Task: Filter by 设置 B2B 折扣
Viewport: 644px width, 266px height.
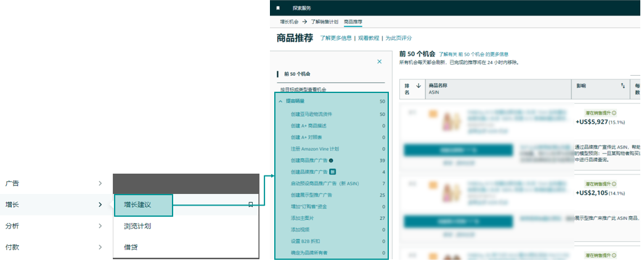Action: (x=305, y=241)
